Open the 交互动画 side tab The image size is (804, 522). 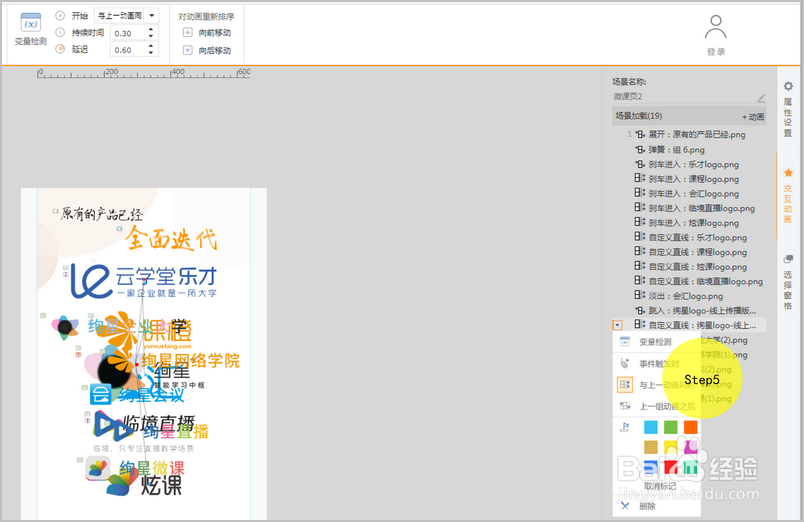pos(788,195)
